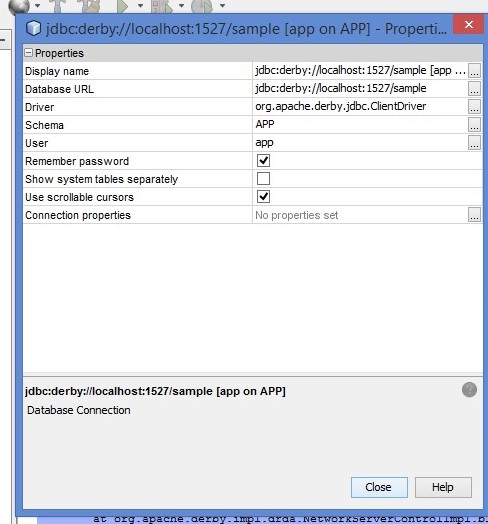Select the User value app
This screenshot has width=488, height=524.
[264, 143]
